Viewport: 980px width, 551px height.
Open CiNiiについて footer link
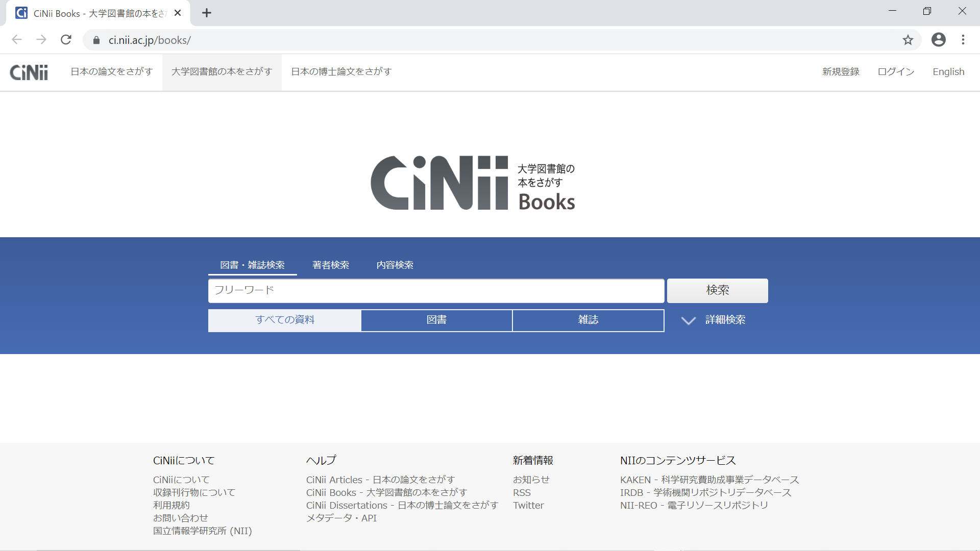181,480
